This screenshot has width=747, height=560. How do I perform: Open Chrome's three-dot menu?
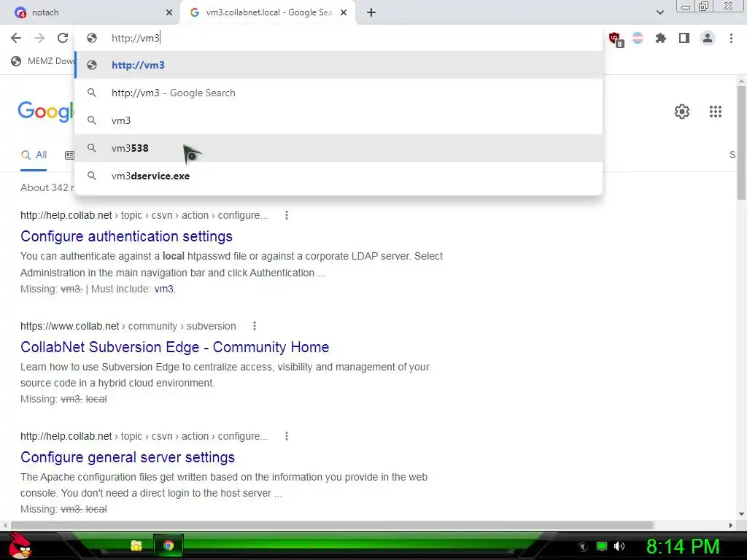click(731, 38)
